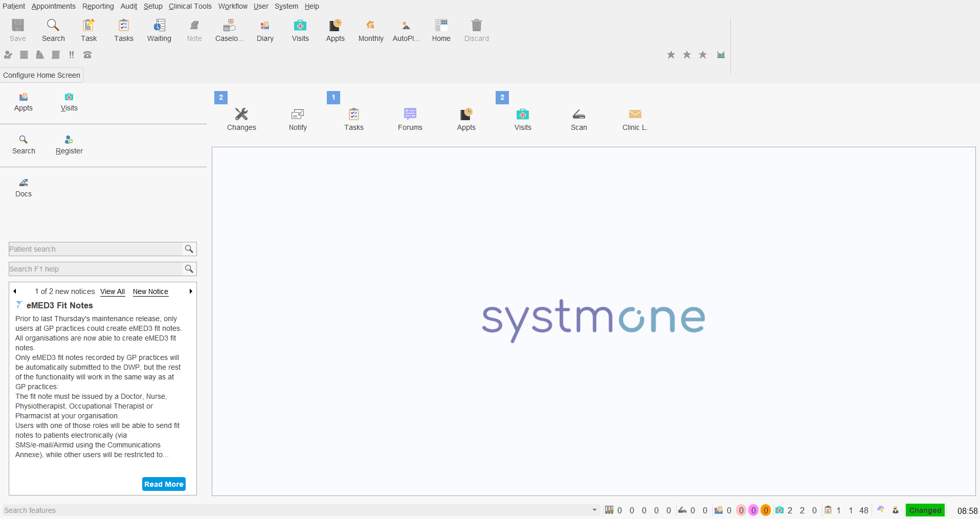
Task: Open the Clinical Tools menu
Action: [190, 6]
